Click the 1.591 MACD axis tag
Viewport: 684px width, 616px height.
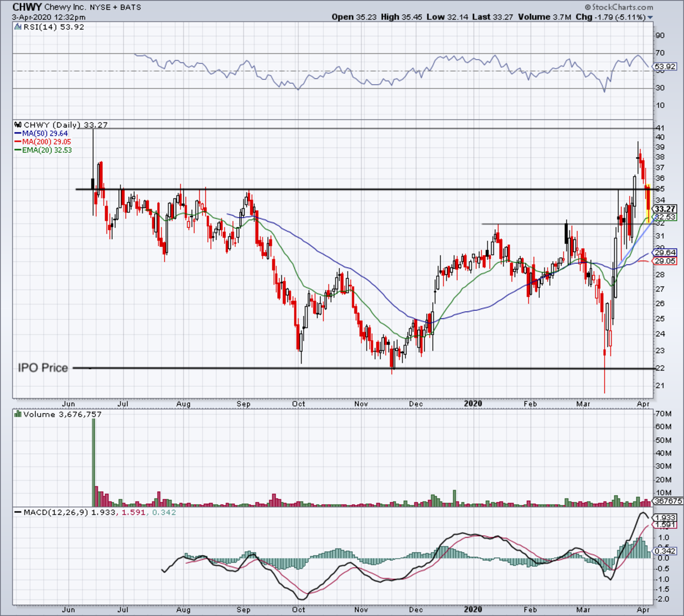pos(665,525)
